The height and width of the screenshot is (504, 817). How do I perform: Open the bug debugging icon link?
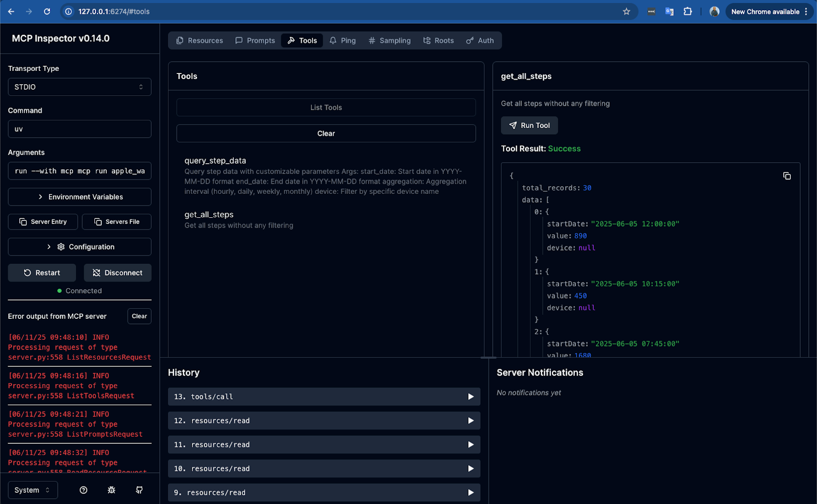[111, 490]
